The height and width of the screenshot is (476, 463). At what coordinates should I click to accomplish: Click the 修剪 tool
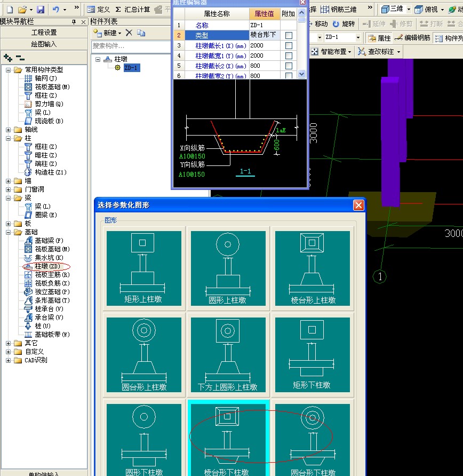[x=402, y=23]
